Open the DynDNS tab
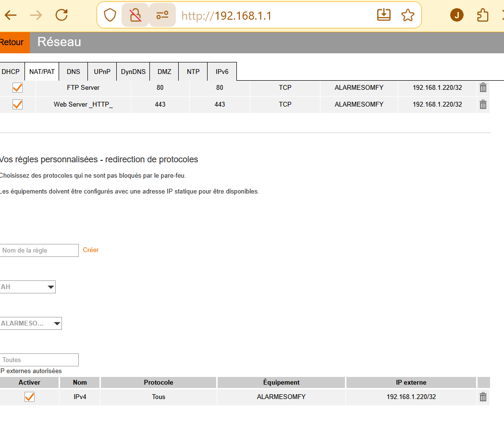 tap(133, 72)
